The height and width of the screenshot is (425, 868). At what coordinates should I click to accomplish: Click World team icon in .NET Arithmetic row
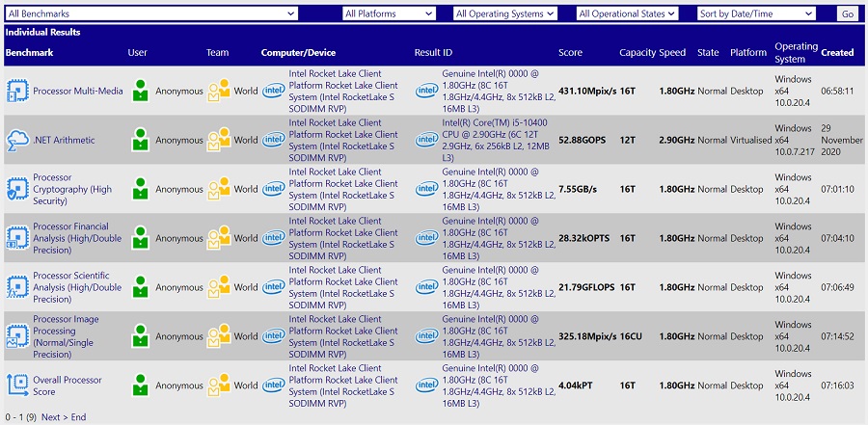[x=219, y=140]
